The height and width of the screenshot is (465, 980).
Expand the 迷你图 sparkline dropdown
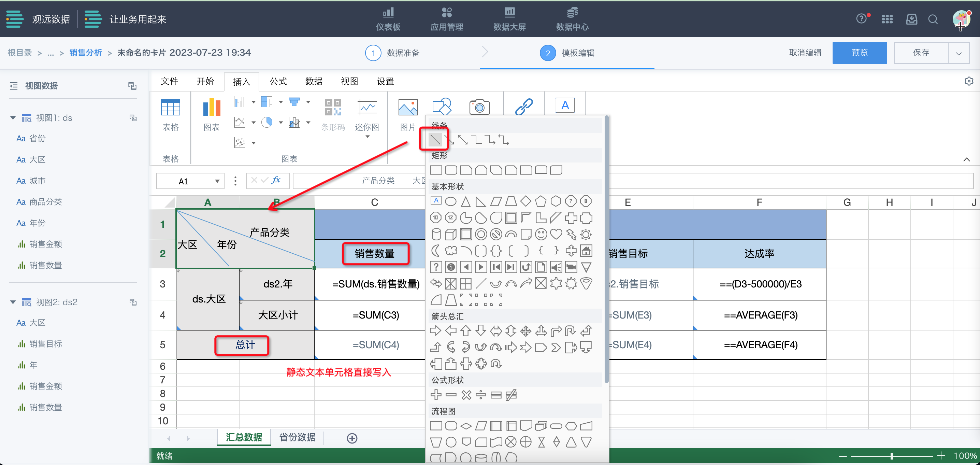(367, 137)
